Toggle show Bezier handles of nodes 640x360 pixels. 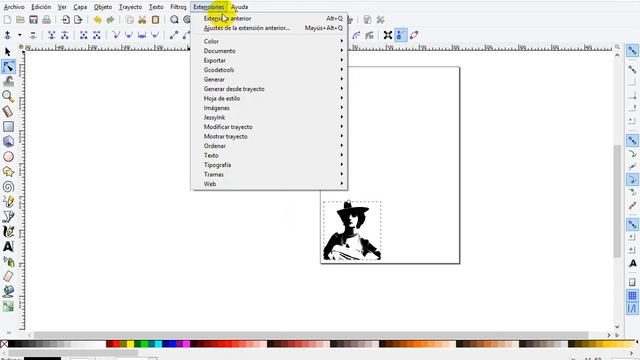[x=401, y=35]
